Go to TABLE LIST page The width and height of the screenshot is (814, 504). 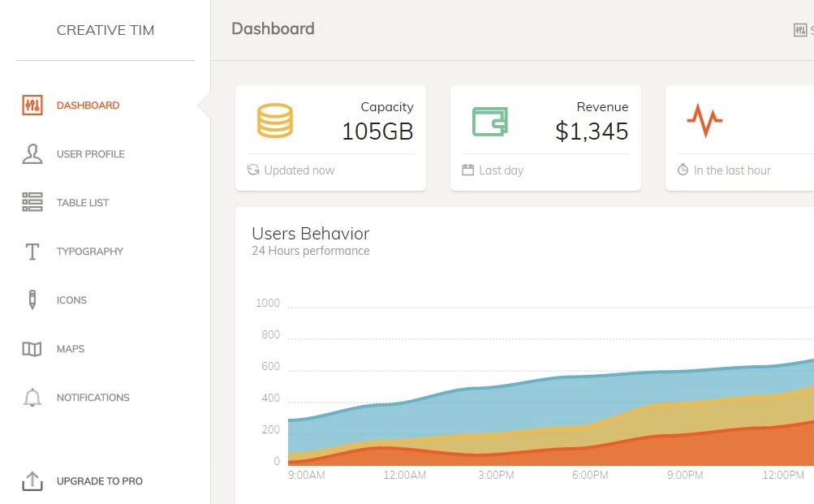[83, 203]
